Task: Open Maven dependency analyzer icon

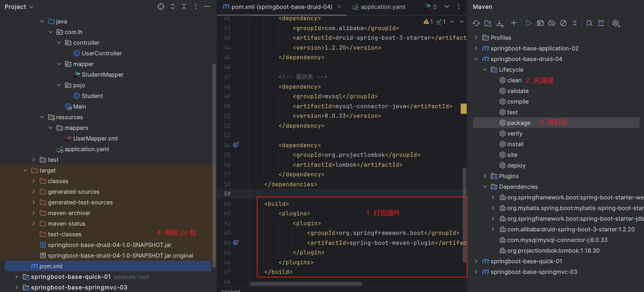Action: 589,23
